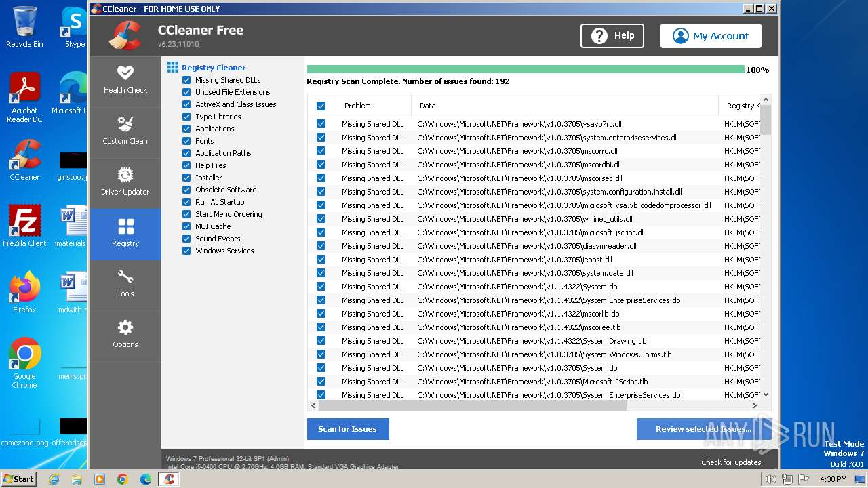The height and width of the screenshot is (488, 868).
Task: Open the Google Chrome desktop shortcut
Action: (x=24, y=363)
